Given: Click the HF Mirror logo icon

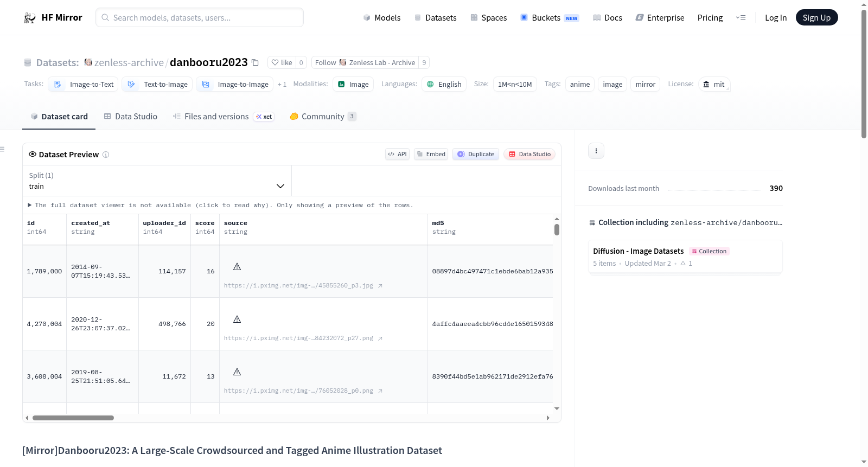Looking at the screenshot, I should [30, 18].
